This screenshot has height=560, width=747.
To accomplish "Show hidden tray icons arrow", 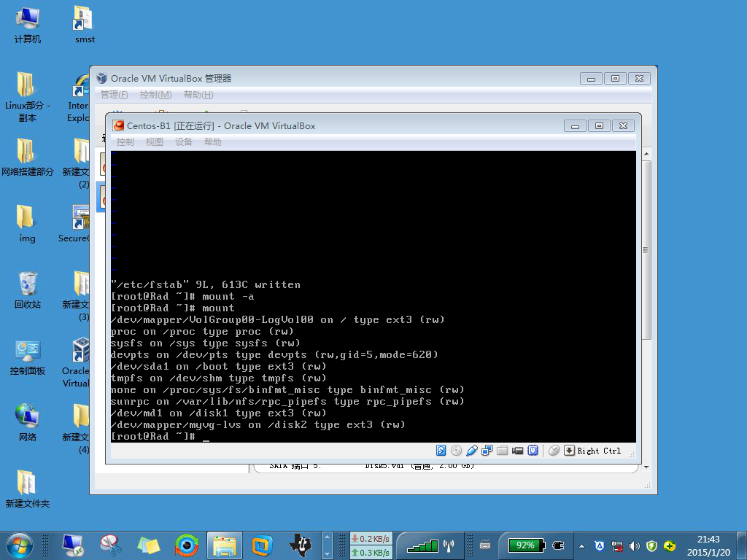I will pos(581,546).
